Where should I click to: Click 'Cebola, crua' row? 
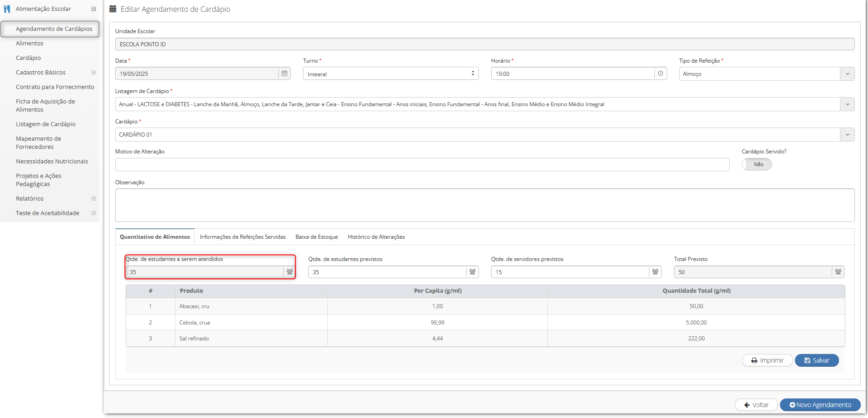point(485,323)
